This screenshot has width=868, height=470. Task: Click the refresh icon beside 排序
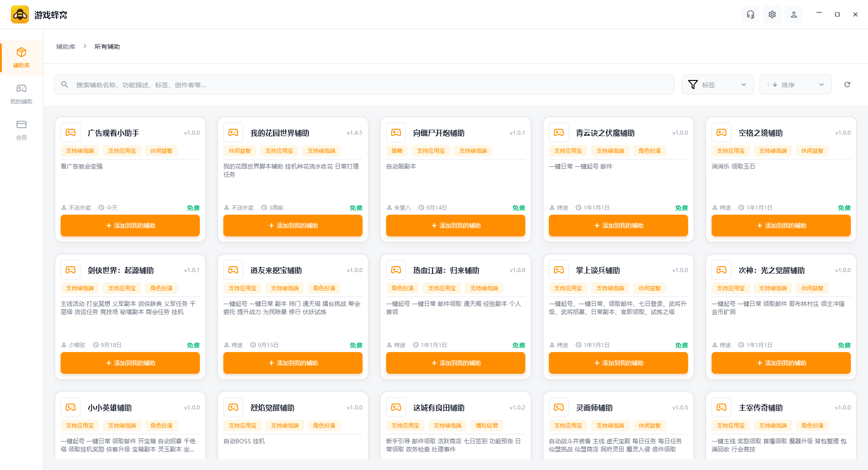coord(847,85)
